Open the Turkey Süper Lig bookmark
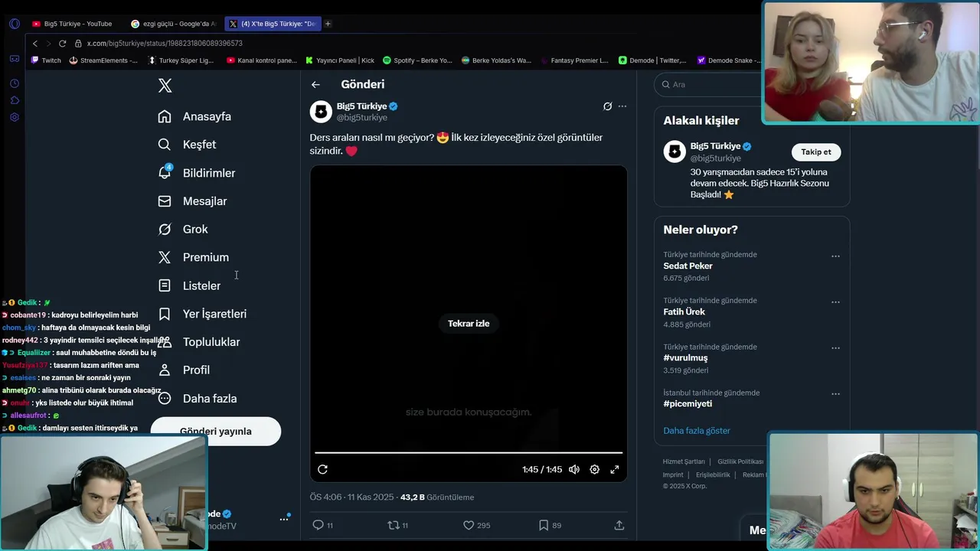This screenshot has width=980, height=551. [181, 60]
